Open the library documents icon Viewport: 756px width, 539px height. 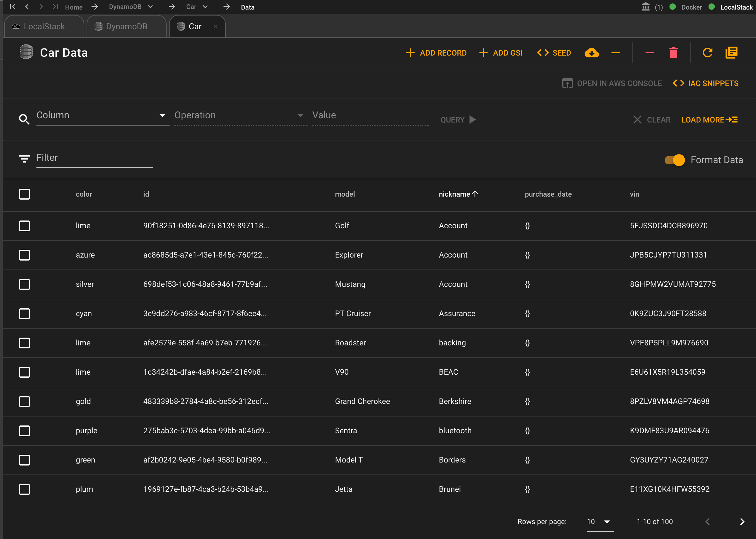coord(731,53)
